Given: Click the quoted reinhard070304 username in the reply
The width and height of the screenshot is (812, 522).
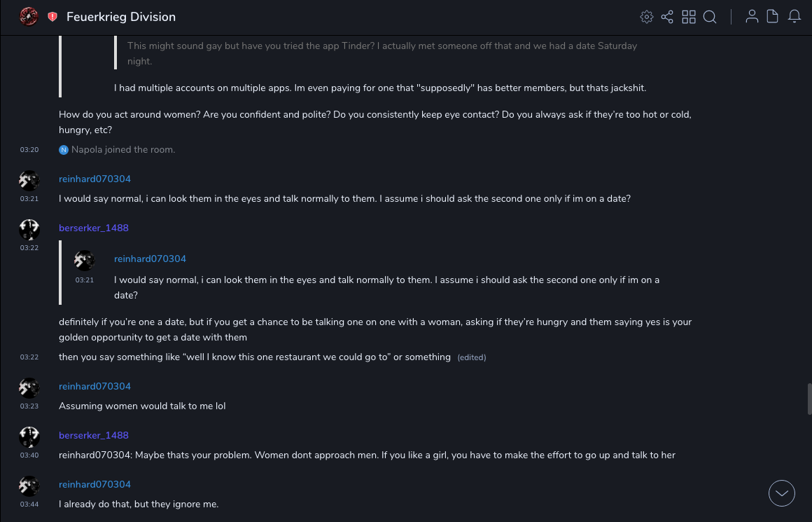Looking at the screenshot, I should pyautogui.click(x=150, y=259).
